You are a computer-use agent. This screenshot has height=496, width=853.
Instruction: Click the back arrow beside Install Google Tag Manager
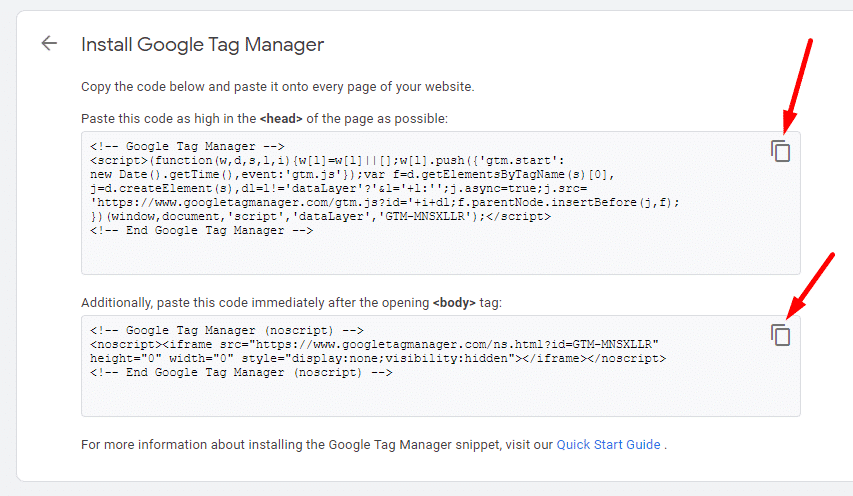coord(49,43)
